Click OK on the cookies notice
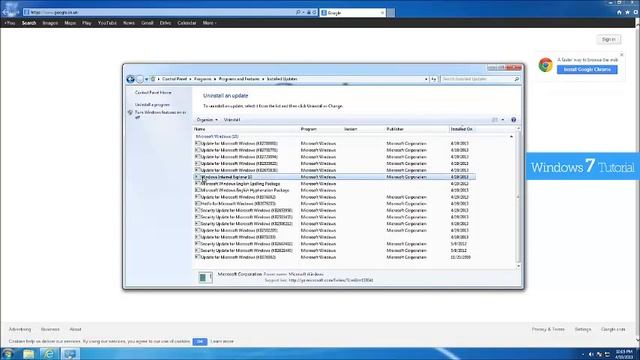Screen dimensions: 640x360 200,342
